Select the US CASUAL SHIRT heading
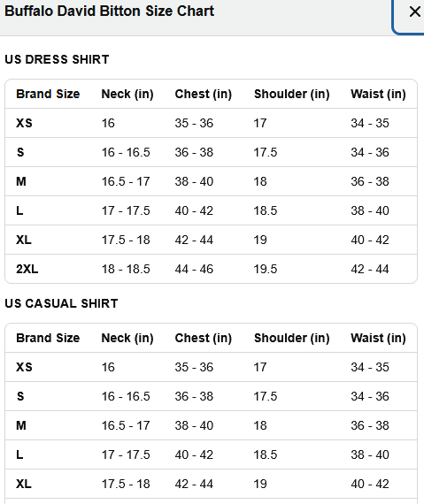The width and height of the screenshot is (424, 504). [61, 303]
